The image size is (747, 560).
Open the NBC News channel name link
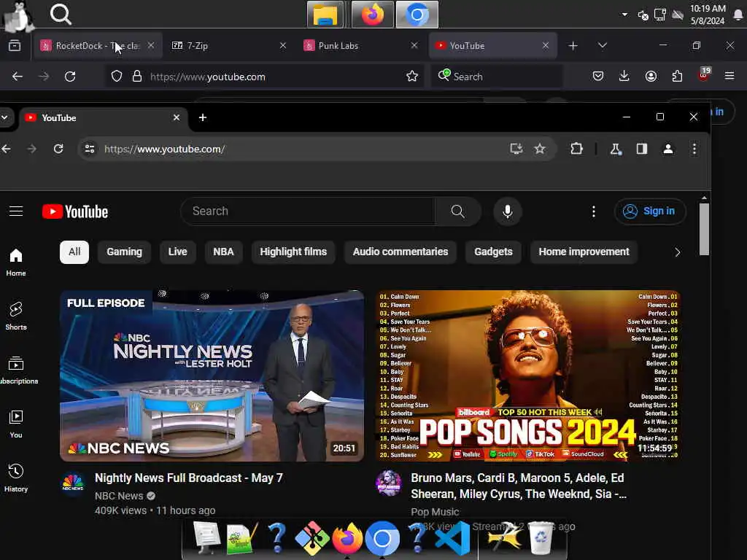(x=119, y=496)
